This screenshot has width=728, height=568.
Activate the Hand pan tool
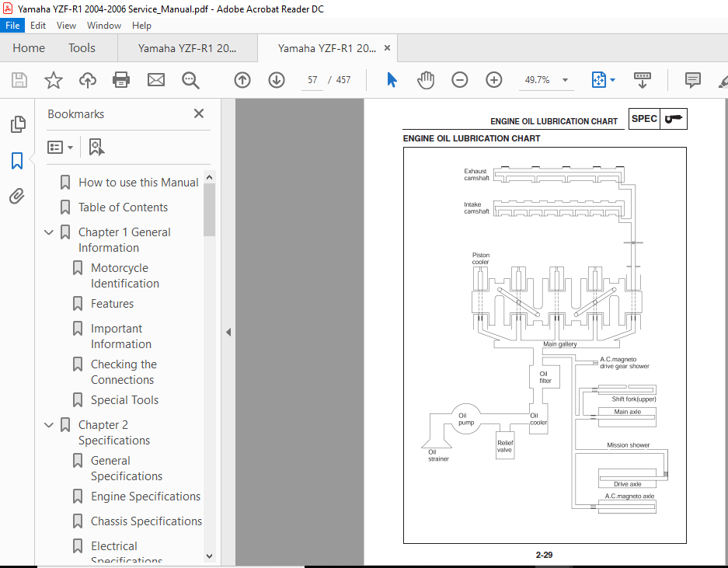[x=425, y=80]
